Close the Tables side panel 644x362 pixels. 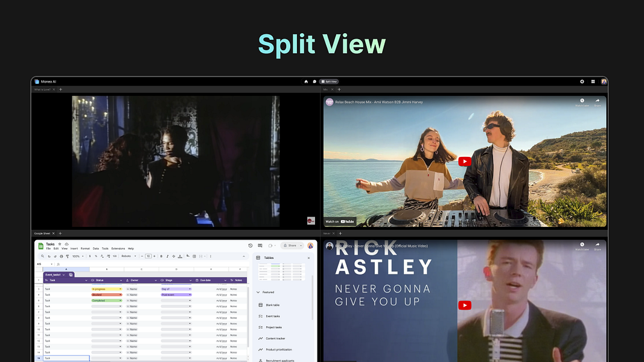click(309, 258)
